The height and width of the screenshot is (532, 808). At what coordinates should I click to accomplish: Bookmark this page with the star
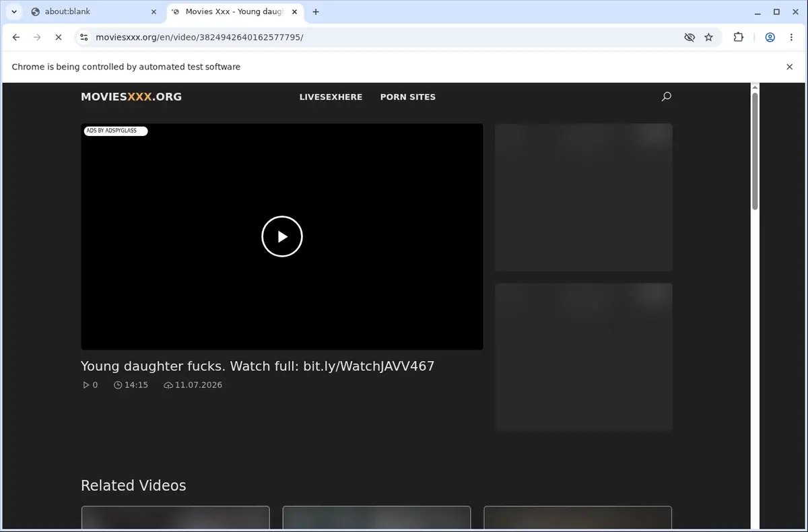[708, 37]
